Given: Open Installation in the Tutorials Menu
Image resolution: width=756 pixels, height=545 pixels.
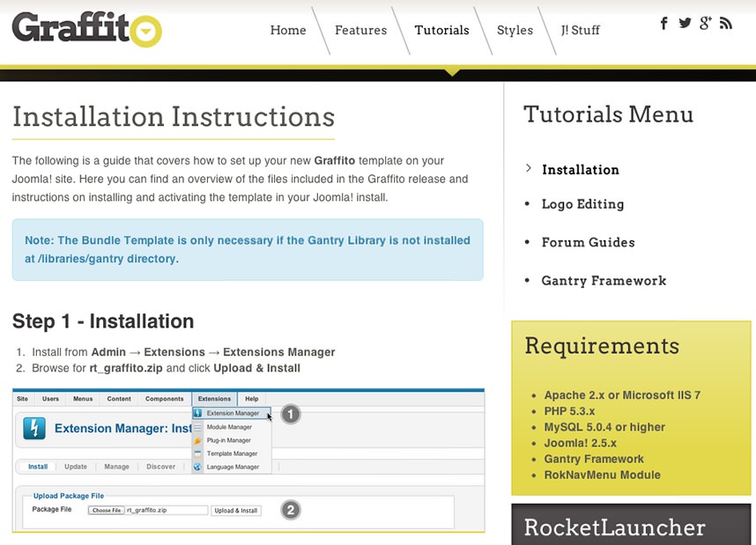Looking at the screenshot, I should point(581,170).
